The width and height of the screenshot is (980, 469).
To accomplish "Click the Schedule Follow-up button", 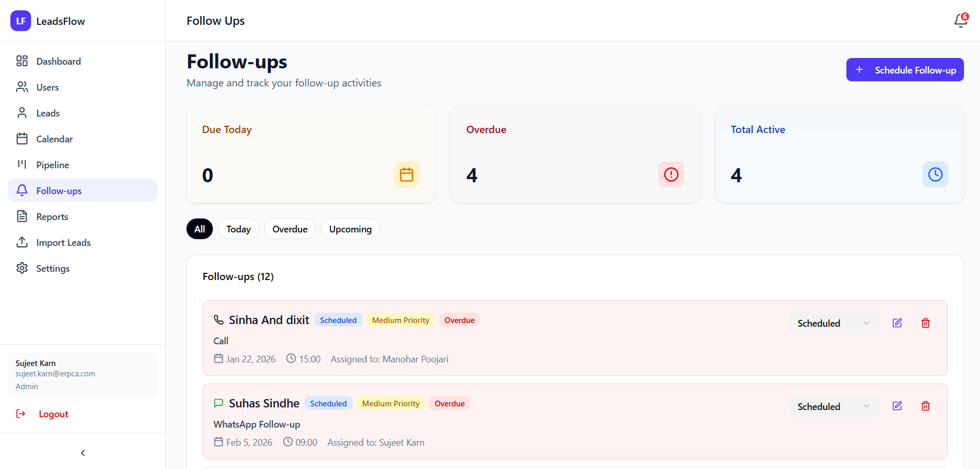I will [x=904, y=70].
